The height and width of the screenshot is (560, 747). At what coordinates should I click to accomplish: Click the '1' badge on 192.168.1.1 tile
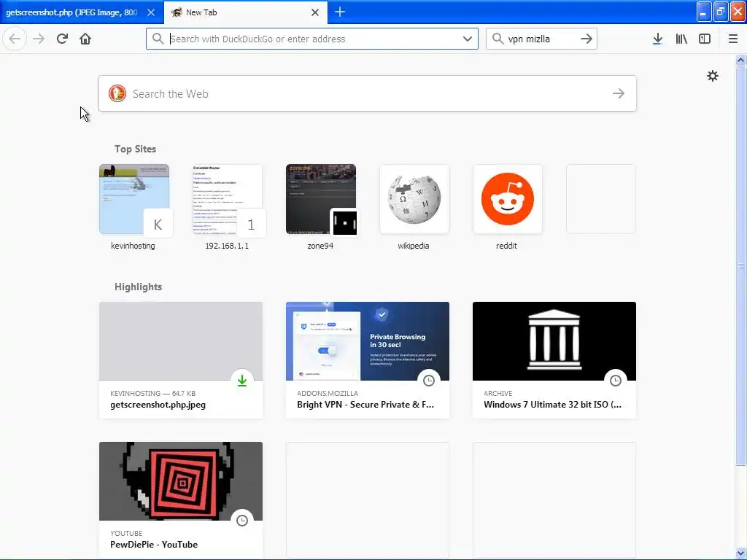point(251,225)
